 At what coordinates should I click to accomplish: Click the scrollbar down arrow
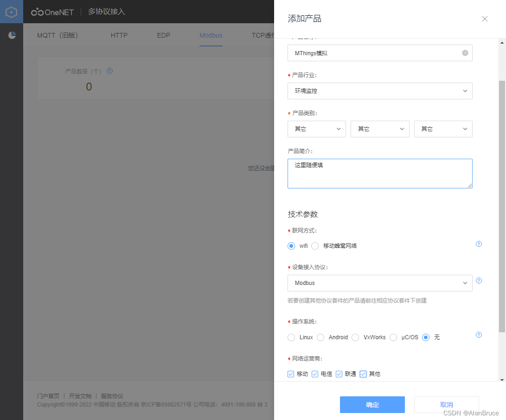(502, 380)
